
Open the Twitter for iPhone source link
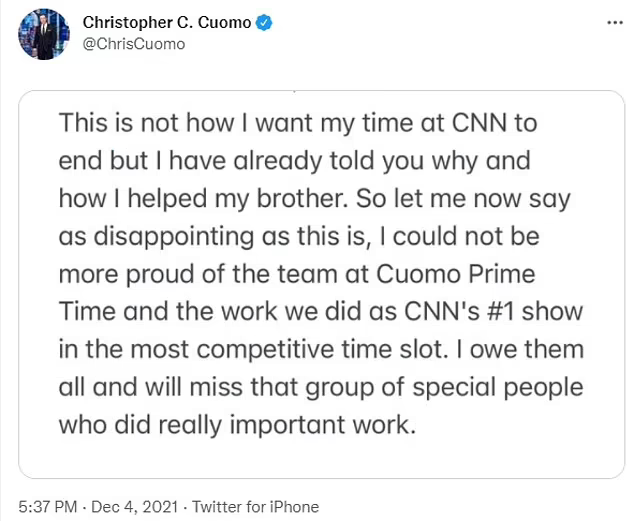point(255,506)
